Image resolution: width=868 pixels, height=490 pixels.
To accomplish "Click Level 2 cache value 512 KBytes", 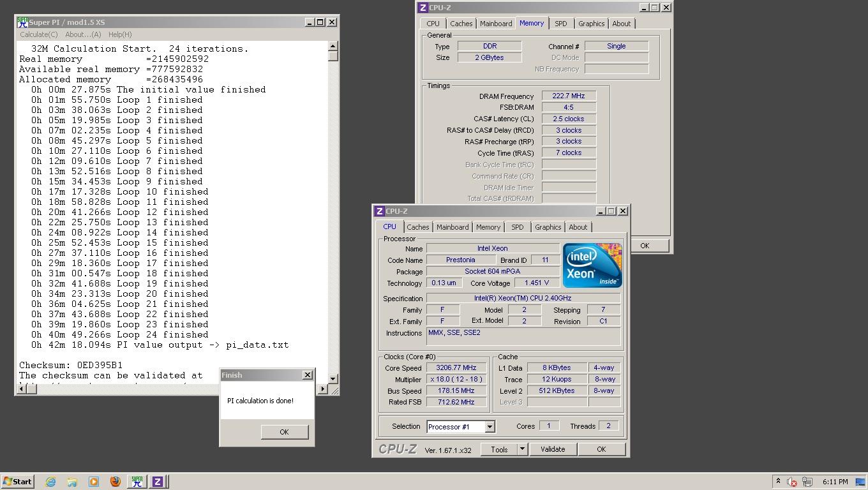I will pyautogui.click(x=557, y=390).
